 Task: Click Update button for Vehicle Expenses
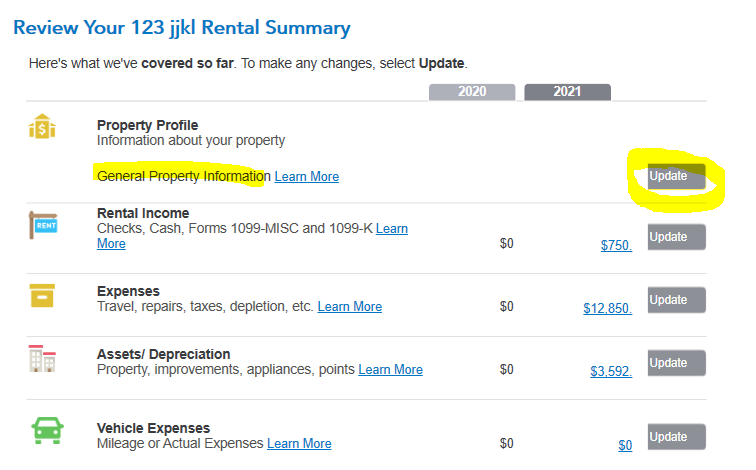point(676,437)
